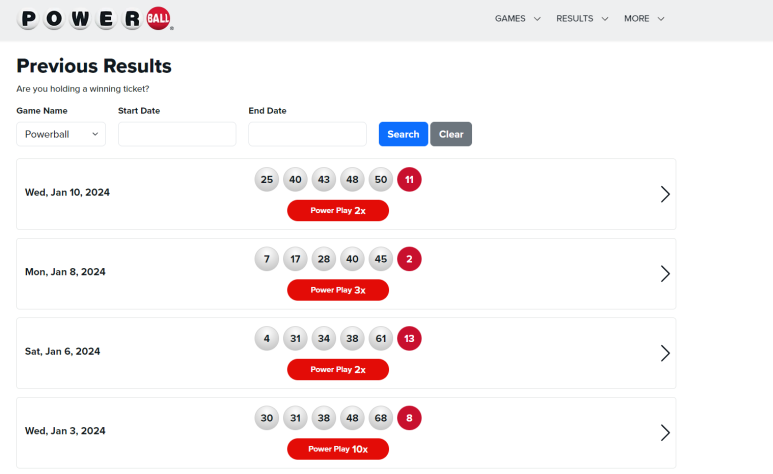Click white ball 40 in Jan 8 row
This screenshot has width=773, height=474.
[352, 259]
